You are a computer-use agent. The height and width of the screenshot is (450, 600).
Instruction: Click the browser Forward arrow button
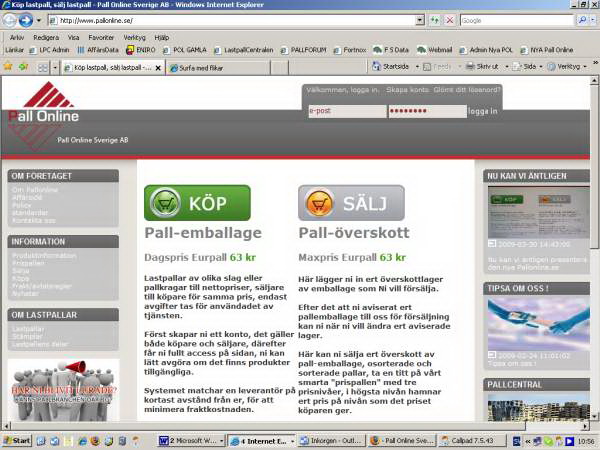coord(26,20)
